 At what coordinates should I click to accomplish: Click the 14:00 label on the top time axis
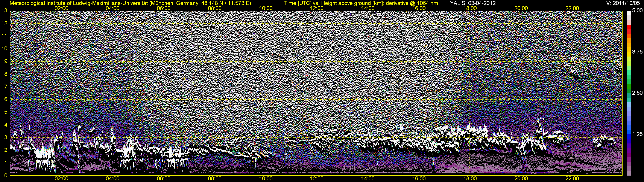(368, 8)
